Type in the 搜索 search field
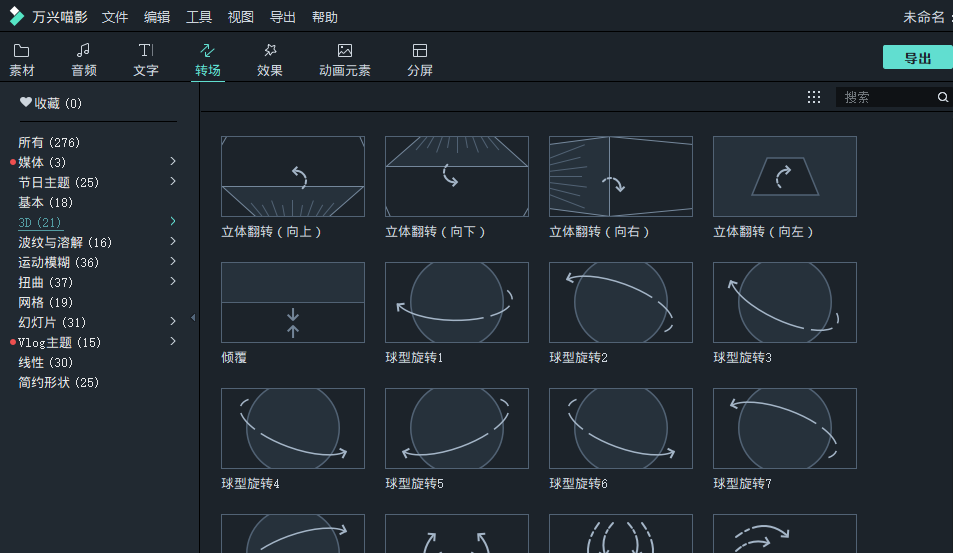Viewport: 953px width, 553px height. click(x=885, y=97)
